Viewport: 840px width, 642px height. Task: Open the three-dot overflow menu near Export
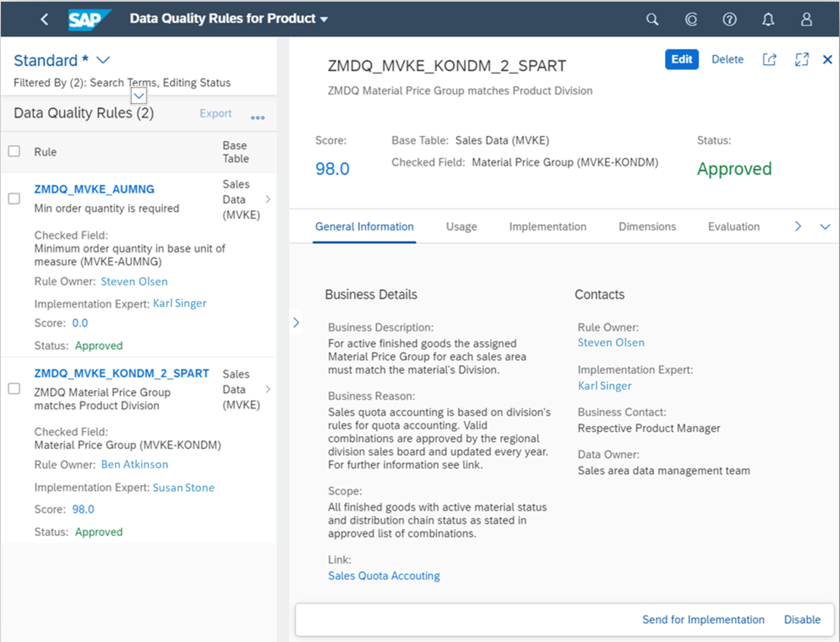click(x=257, y=118)
